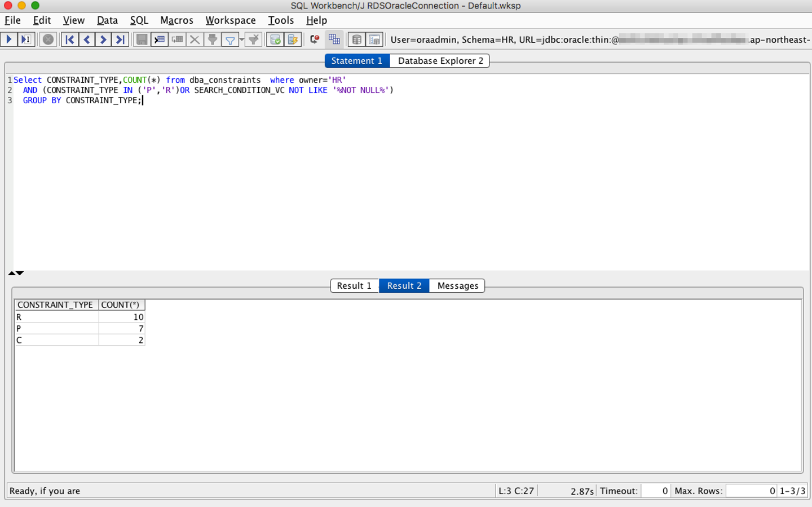Click the 1-3/3 row count indicator
Viewport: 812px width, 507px height.
[x=792, y=491]
